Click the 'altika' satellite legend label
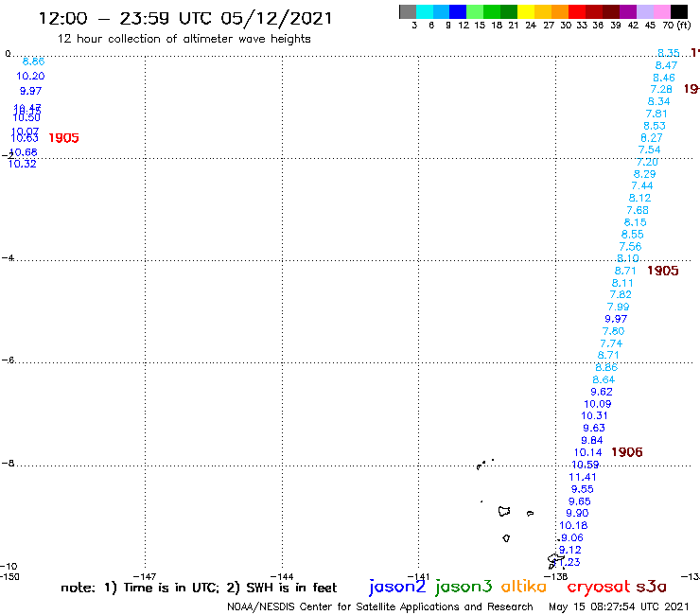This screenshot has width=700, height=615. click(523, 587)
